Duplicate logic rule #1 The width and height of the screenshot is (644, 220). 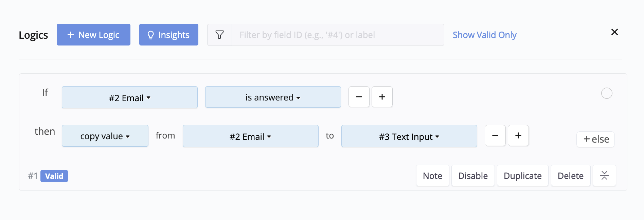coord(522,176)
